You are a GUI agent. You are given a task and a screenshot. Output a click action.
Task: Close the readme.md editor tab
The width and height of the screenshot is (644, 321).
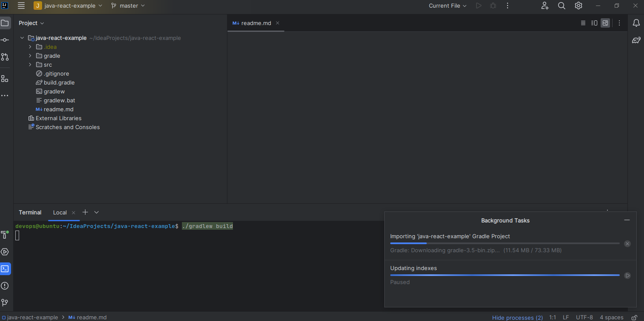(278, 23)
